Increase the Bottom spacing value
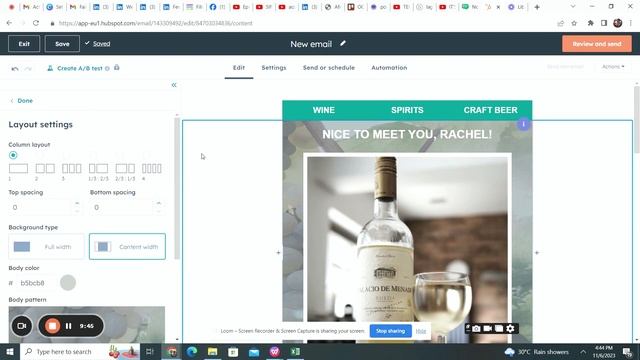Screen dimensions: 640x360 click(x=159, y=203)
